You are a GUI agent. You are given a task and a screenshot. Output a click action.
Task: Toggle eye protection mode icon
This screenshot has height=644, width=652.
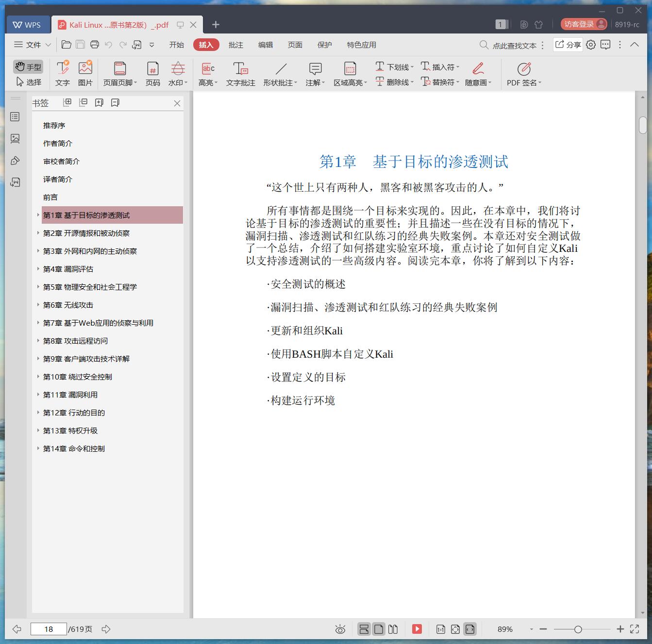tap(340, 629)
